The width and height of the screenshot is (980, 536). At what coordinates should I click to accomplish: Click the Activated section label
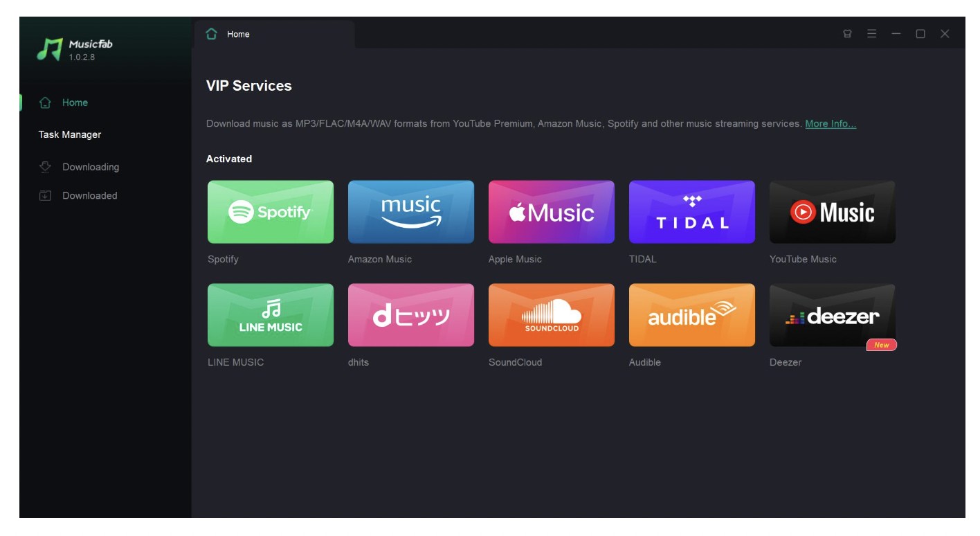[x=229, y=159]
